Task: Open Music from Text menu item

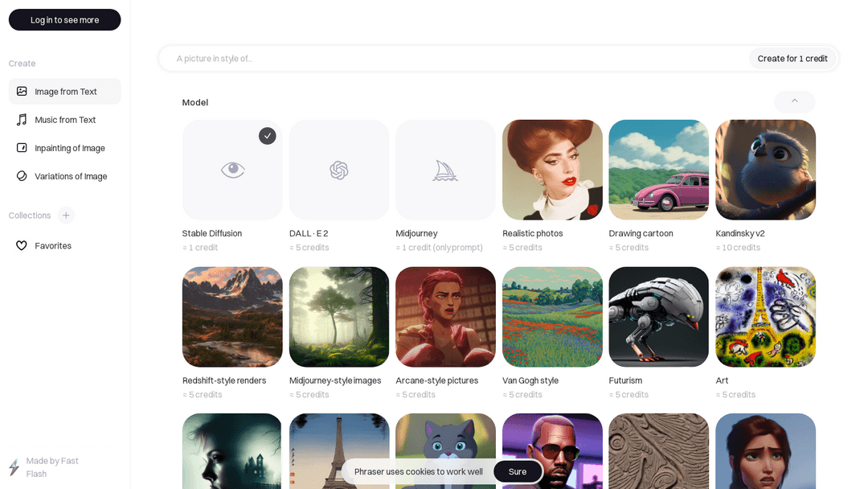Action: [x=65, y=120]
